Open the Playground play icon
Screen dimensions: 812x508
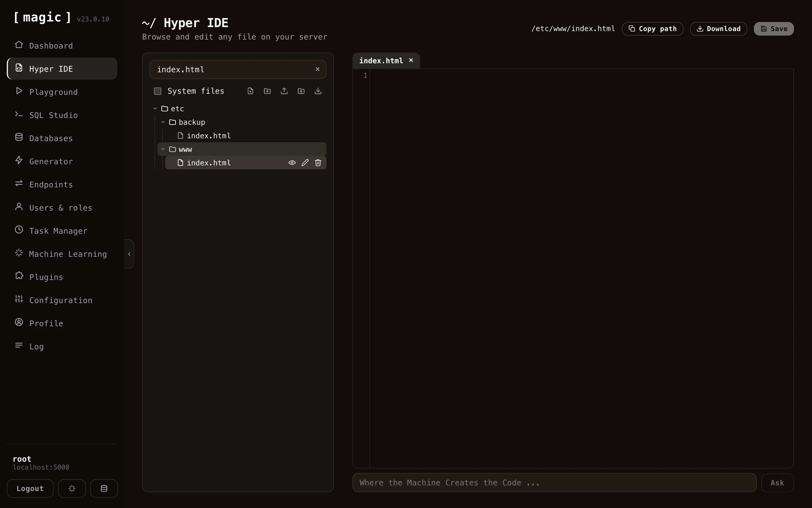click(19, 91)
